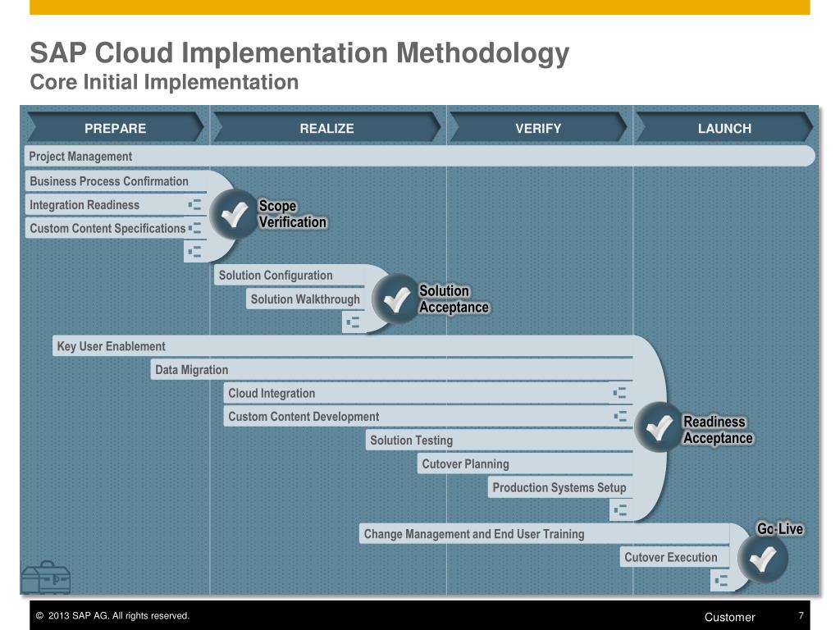The image size is (840, 630).
Task: Click the Readiness Acceptance milestone label
Action: click(x=718, y=430)
